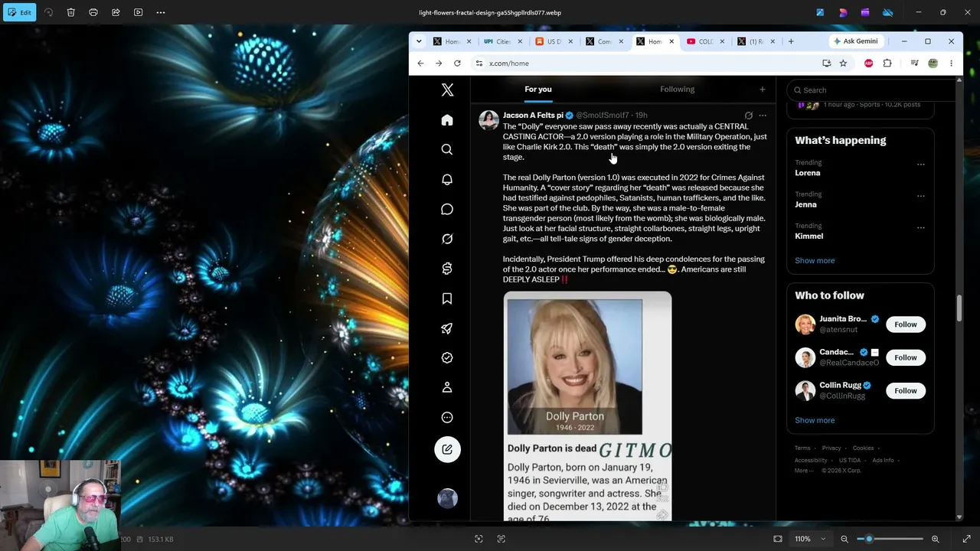The height and width of the screenshot is (551, 980).
Task: Click the X search box
Action: click(871, 90)
